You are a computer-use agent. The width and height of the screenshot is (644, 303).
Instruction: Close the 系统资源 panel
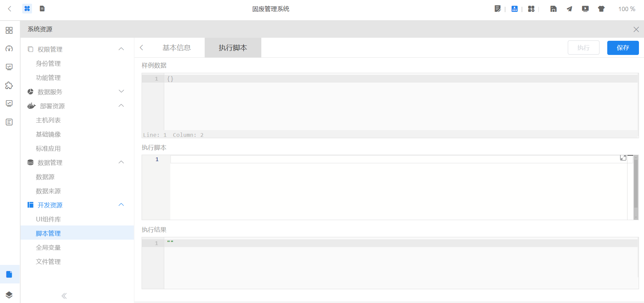click(636, 29)
